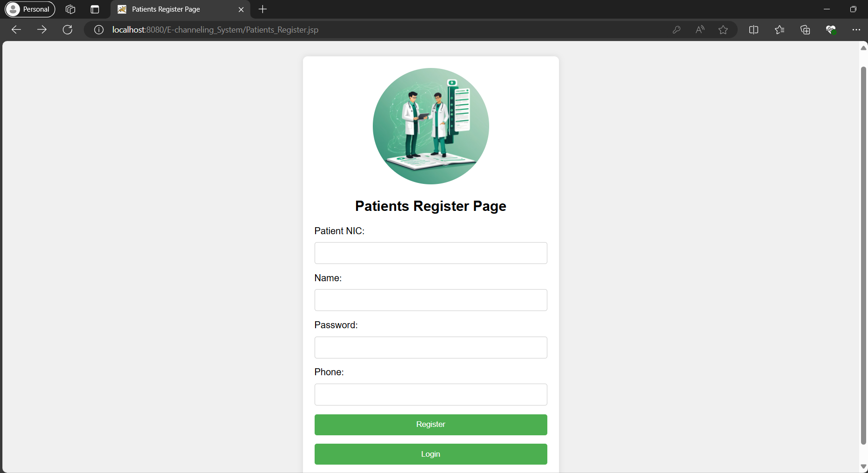
Task: Click the Name label
Action: [328, 278]
